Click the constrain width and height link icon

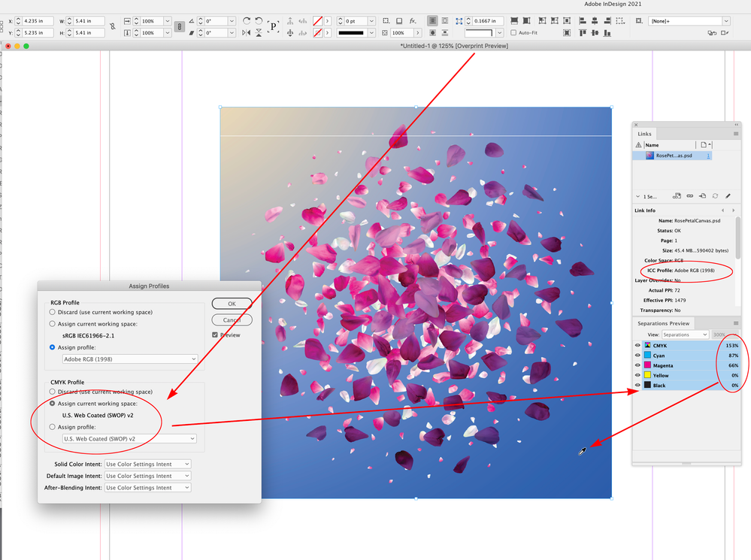tap(113, 27)
